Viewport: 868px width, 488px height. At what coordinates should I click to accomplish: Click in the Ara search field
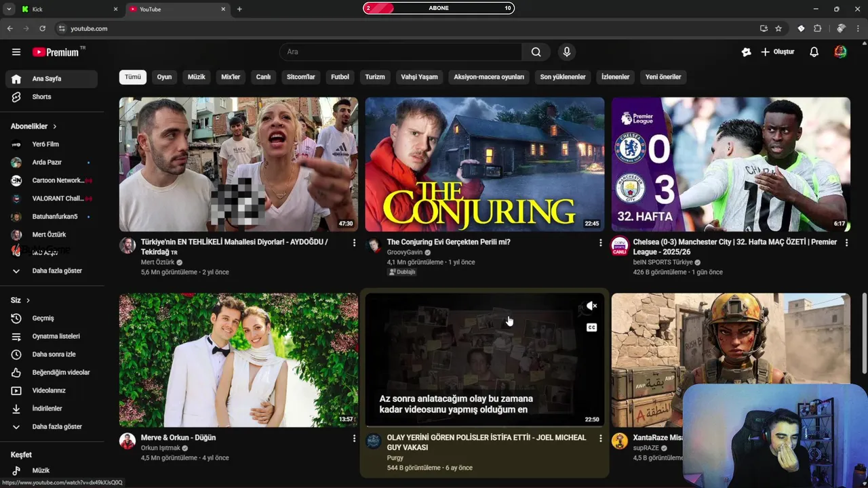tap(400, 52)
